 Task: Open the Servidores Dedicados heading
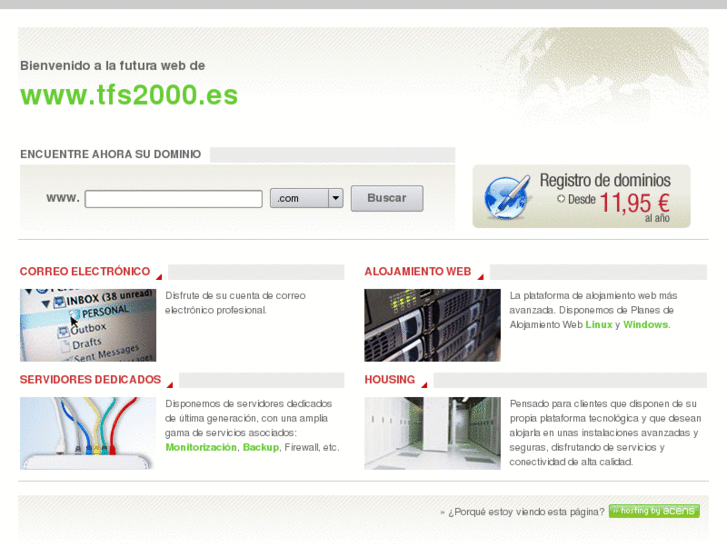tap(90, 379)
